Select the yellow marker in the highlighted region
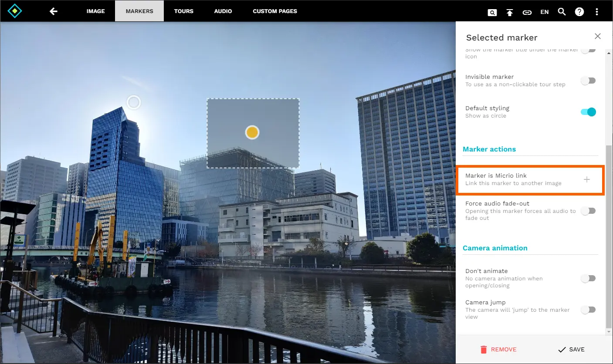The height and width of the screenshot is (364, 613). point(252,132)
